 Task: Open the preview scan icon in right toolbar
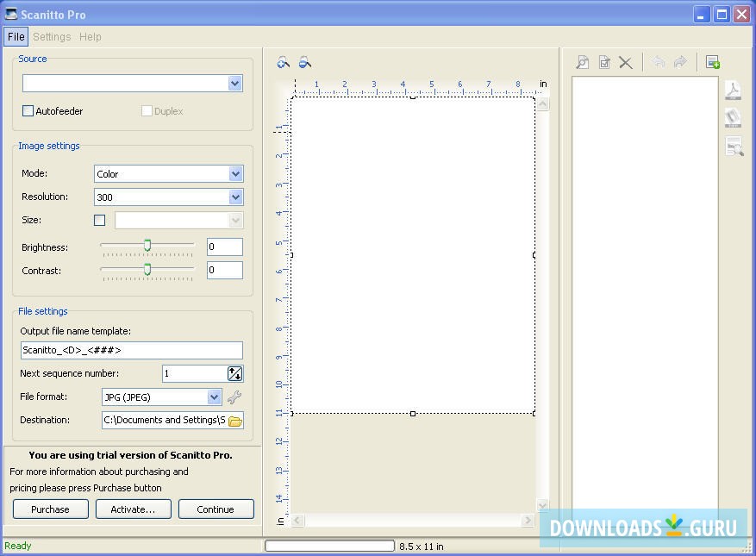pyautogui.click(x=583, y=62)
